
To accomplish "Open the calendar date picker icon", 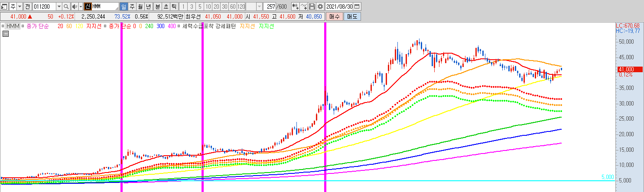I will click(357, 6).
